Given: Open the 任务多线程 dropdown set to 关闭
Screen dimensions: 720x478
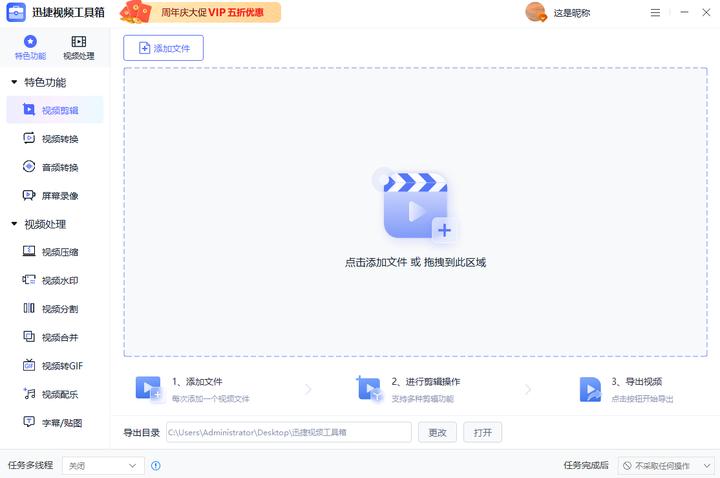Looking at the screenshot, I should [x=104, y=466].
